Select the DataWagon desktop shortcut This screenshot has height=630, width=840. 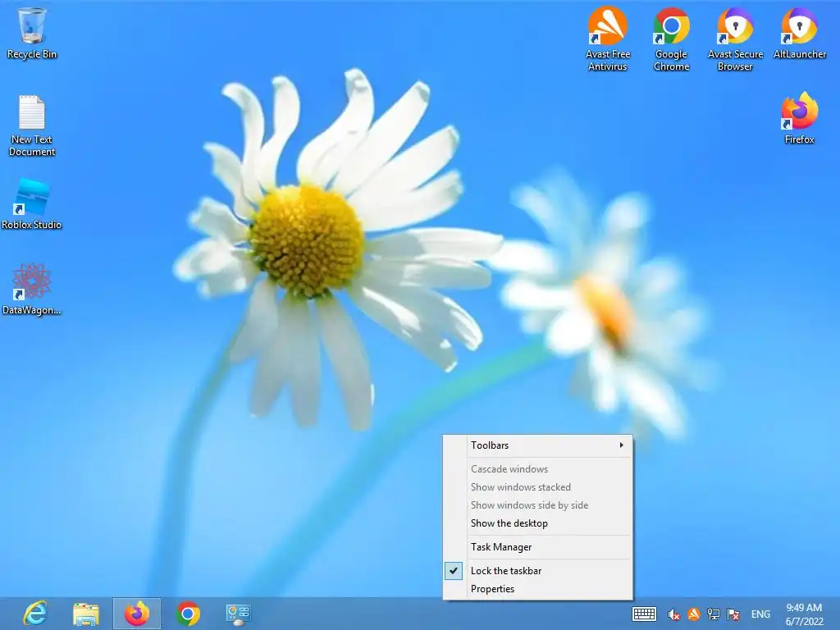pos(32,290)
